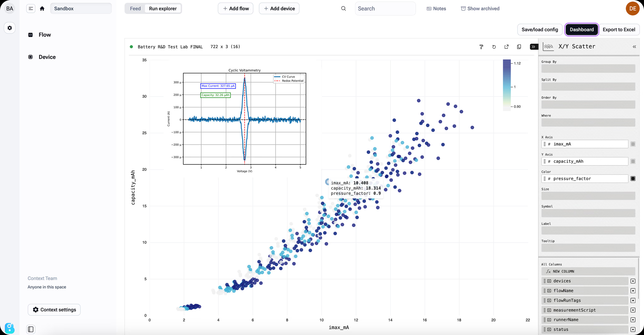This screenshot has width=644, height=335.
Task: Toggle the flowRunTags column selector box
Action: pos(633,301)
